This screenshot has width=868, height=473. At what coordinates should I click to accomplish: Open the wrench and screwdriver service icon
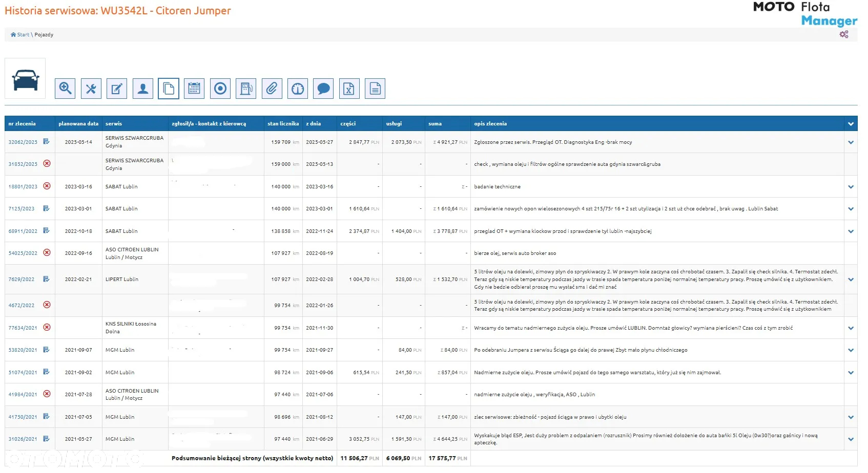[x=91, y=89]
